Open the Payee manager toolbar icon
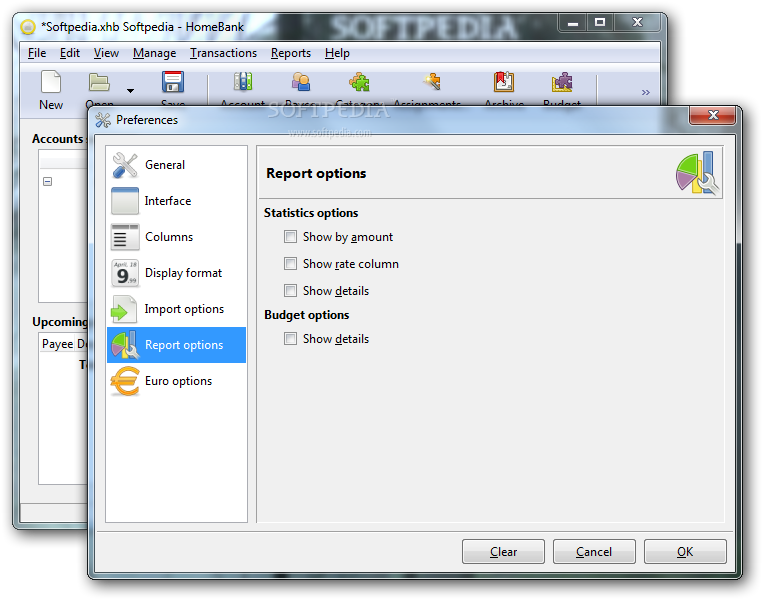 pos(301,82)
